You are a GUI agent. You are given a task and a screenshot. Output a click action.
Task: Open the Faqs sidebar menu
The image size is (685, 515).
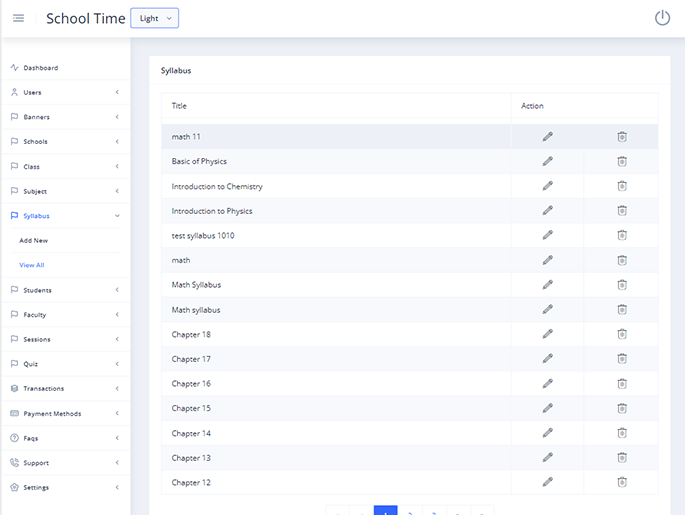(x=66, y=438)
